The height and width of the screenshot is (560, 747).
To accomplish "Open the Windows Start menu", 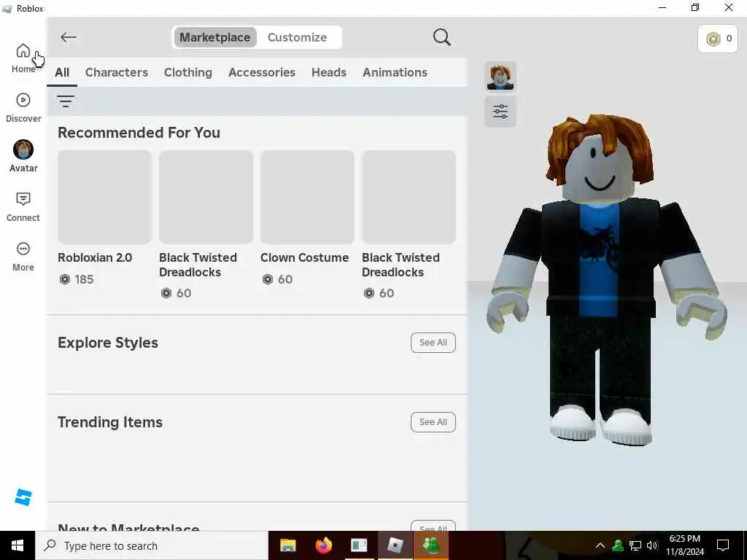I will [18, 545].
